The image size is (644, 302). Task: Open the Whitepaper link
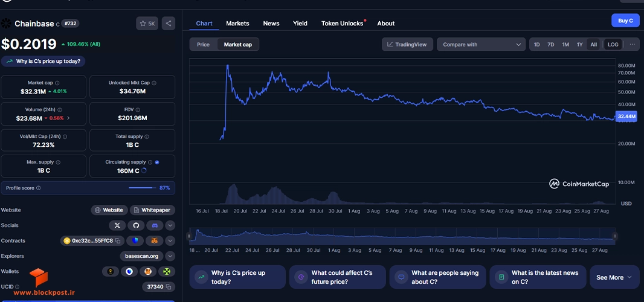(x=152, y=210)
